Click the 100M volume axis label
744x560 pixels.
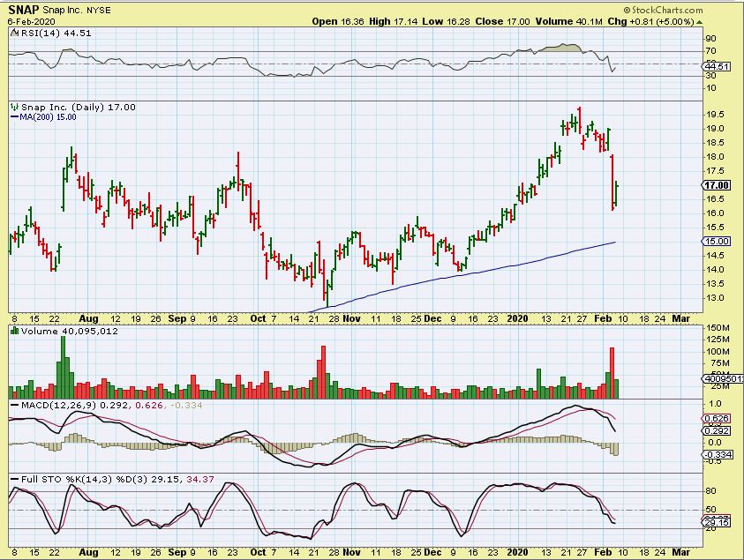[x=718, y=351]
